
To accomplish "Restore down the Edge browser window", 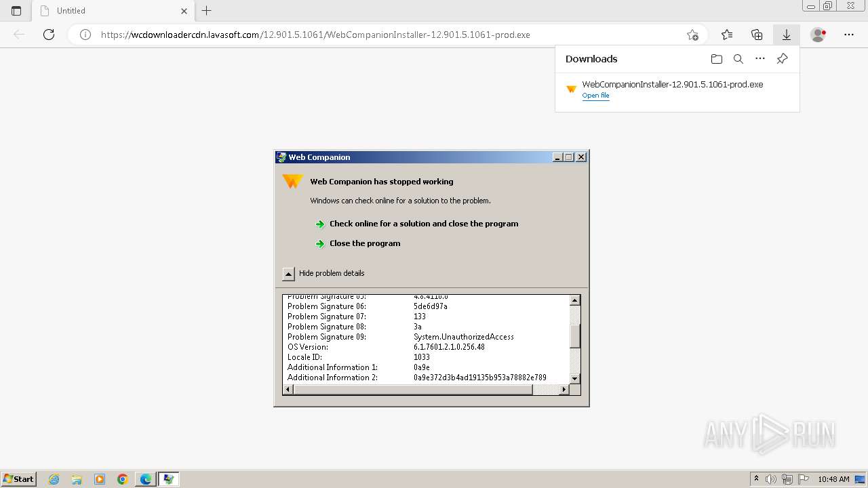I will pos(827,6).
